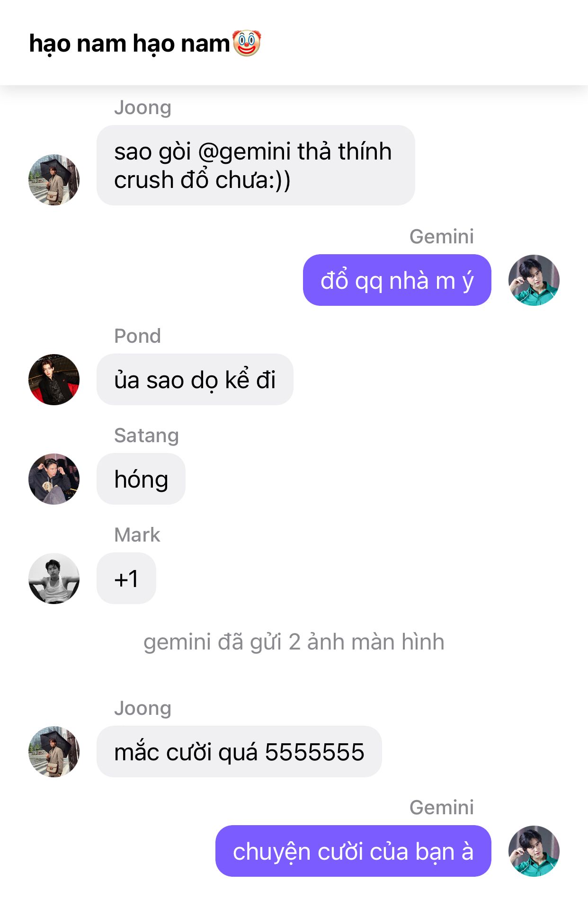
Task: Open Pond's profile picture
Action: (54, 380)
